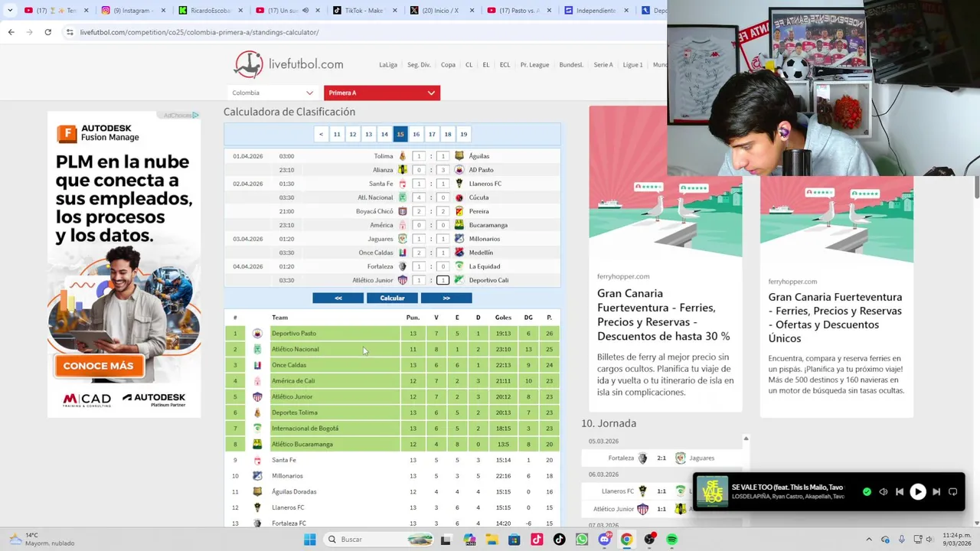Mute audio icon on Un sue tab

[x=305, y=10]
